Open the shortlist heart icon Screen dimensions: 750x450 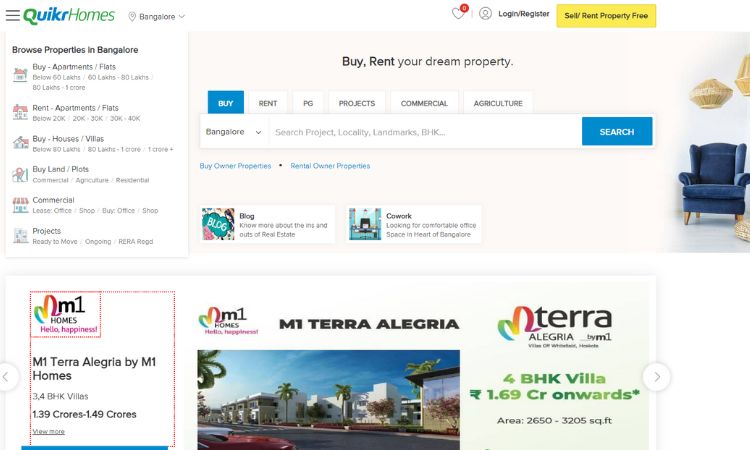pyautogui.click(x=458, y=13)
